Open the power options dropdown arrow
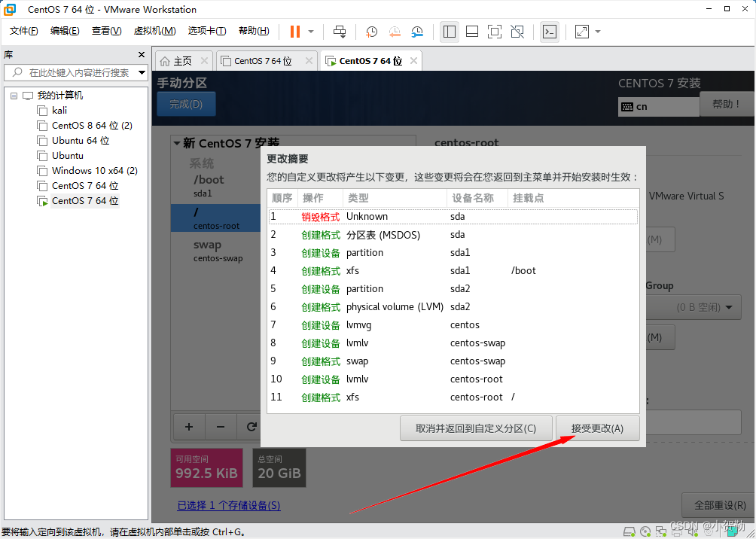The height and width of the screenshot is (539, 756). (311, 32)
